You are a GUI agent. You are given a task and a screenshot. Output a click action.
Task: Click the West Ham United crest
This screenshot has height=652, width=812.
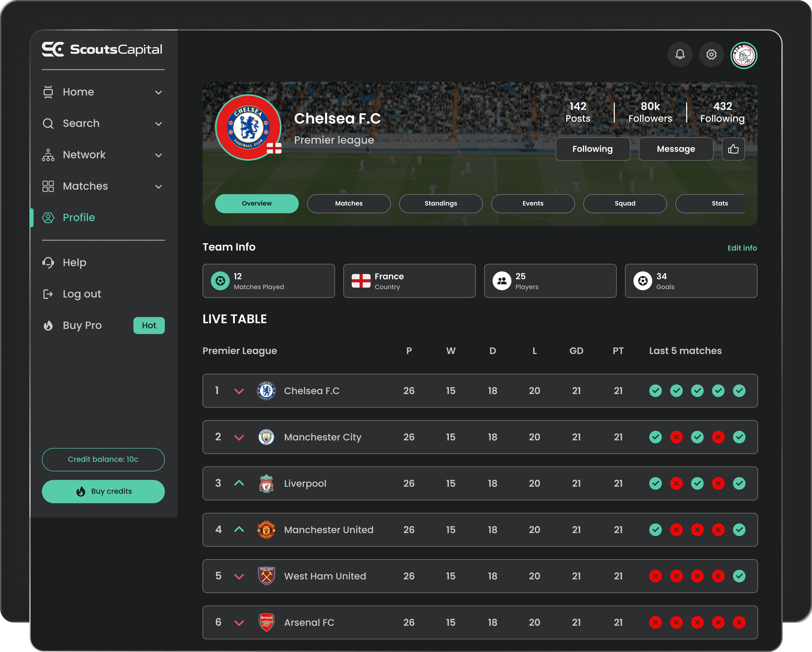point(266,576)
